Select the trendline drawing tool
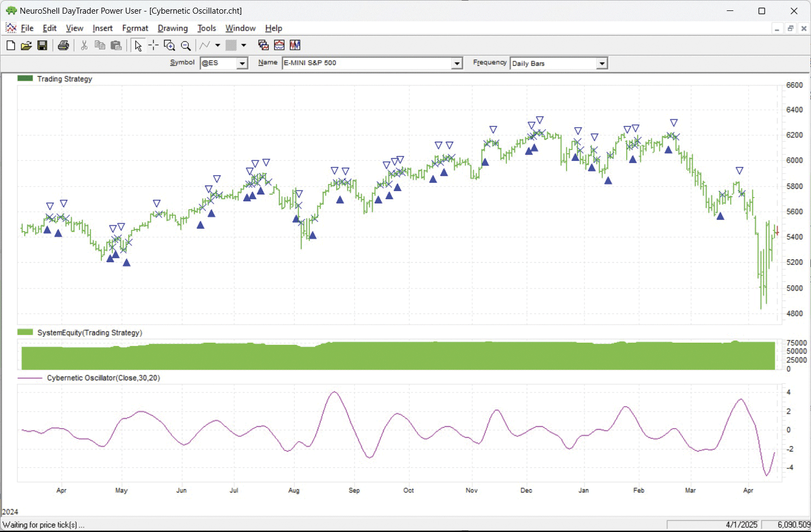The height and width of the screenshot is (532, 811). coord(205,45)
